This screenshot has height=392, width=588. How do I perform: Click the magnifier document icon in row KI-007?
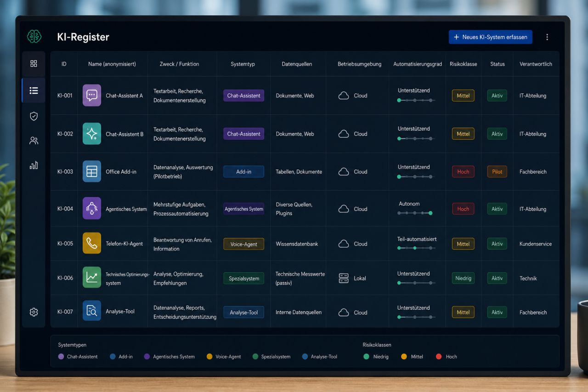tap(92, 311)
